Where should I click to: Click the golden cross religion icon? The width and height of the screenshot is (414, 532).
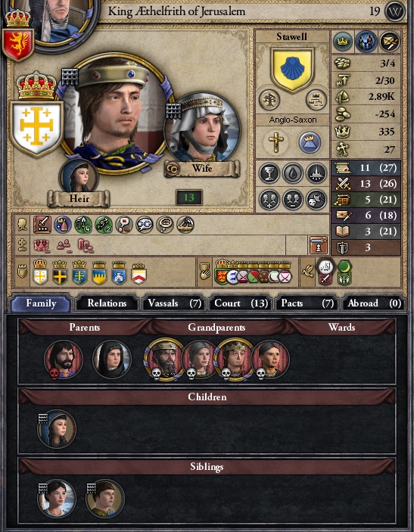point(276,142)
